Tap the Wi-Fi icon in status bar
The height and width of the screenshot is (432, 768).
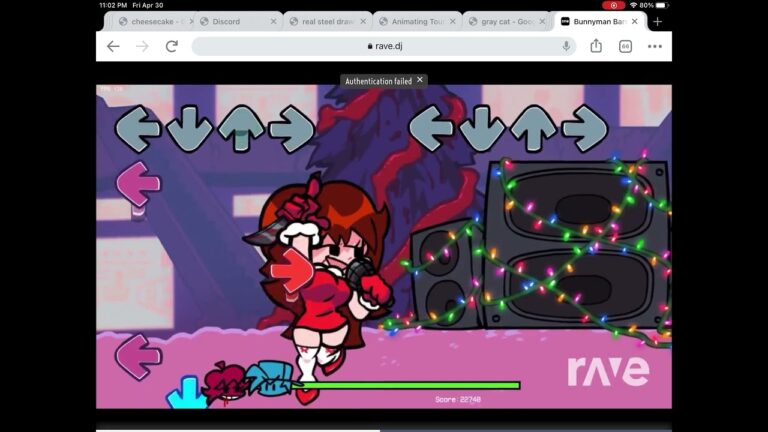[x=633, y=5]
